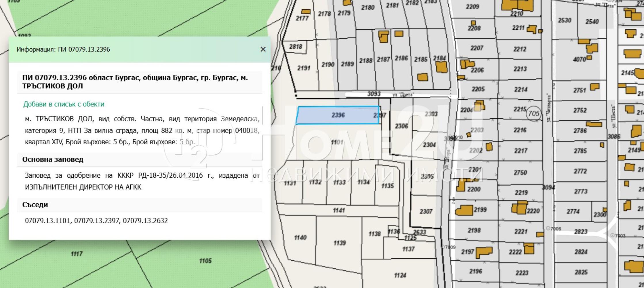Click parcel 2825 on the map
Viewport: 644px width, 288px height.
point(581,272)
